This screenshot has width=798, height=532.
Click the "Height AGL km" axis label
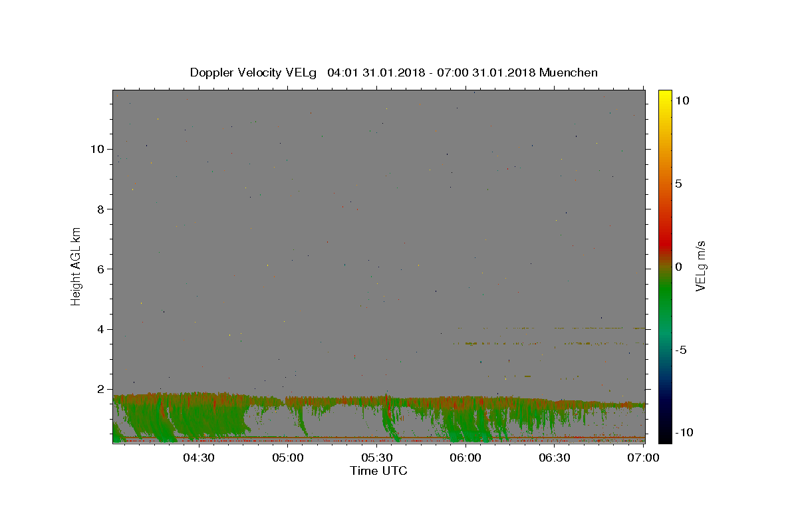[x=76, y=266]
